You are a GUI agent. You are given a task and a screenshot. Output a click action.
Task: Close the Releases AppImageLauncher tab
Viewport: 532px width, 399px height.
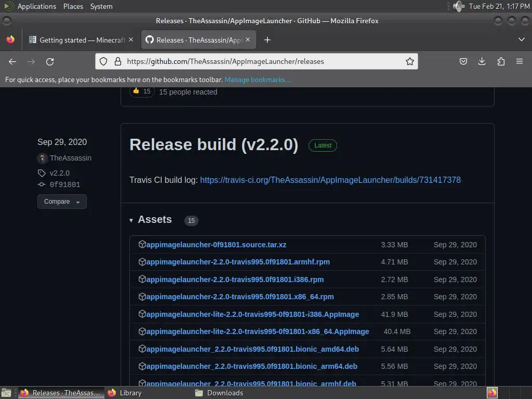248,39
